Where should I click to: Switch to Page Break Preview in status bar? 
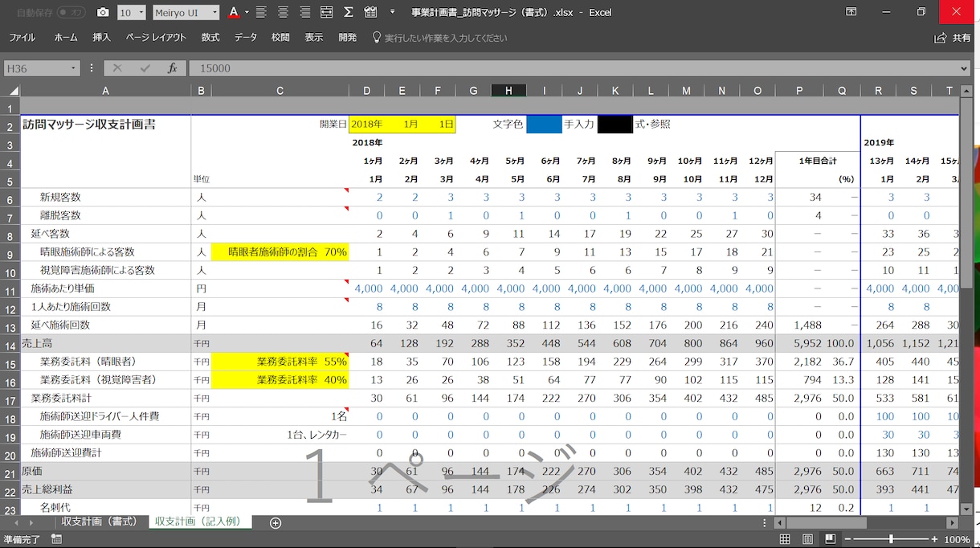(830, 539)
